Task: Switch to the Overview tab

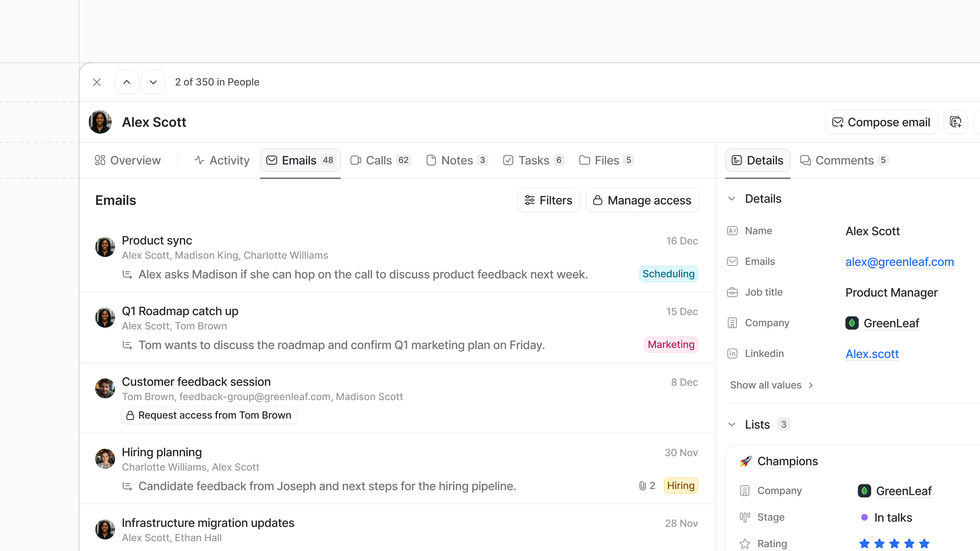Action: point(128,160)
